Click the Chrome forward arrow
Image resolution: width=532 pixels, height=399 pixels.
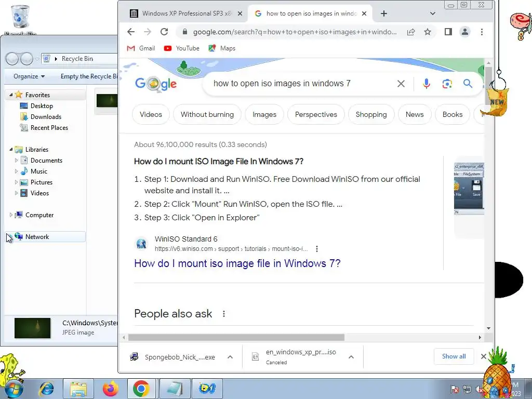[x=147, y=32]
